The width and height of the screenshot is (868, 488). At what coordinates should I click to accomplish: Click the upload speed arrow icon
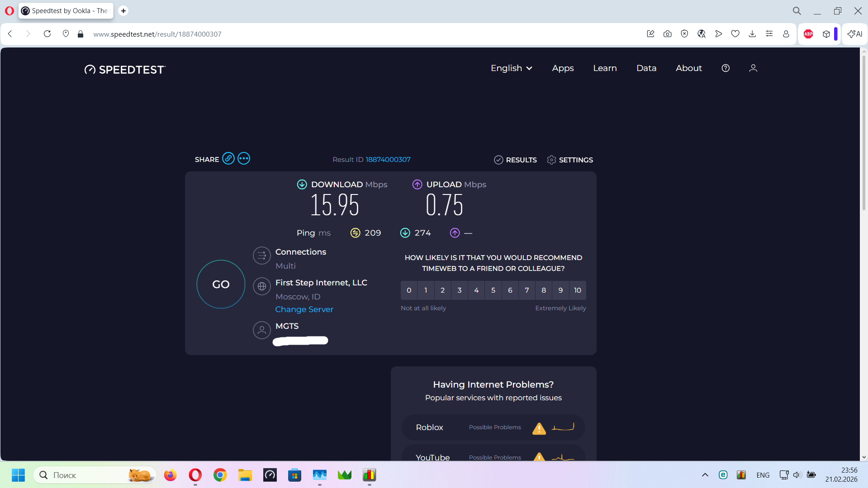point(417,185)
